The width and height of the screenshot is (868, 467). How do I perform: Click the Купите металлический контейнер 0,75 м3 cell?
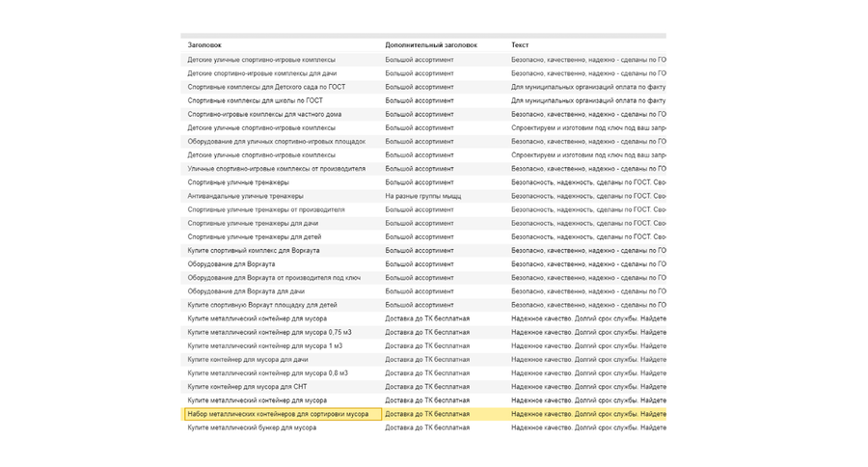[269, 332]
